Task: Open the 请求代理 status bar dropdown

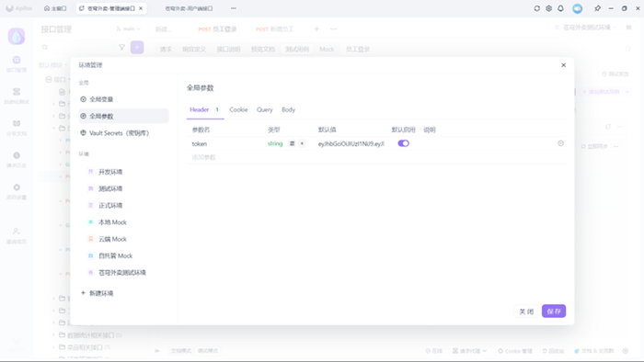Action: [469, 351]
